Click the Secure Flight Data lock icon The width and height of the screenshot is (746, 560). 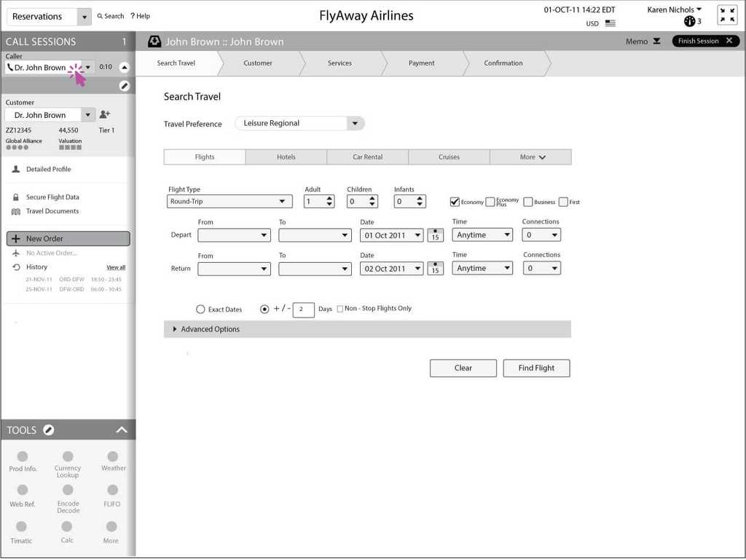(16, 197)
